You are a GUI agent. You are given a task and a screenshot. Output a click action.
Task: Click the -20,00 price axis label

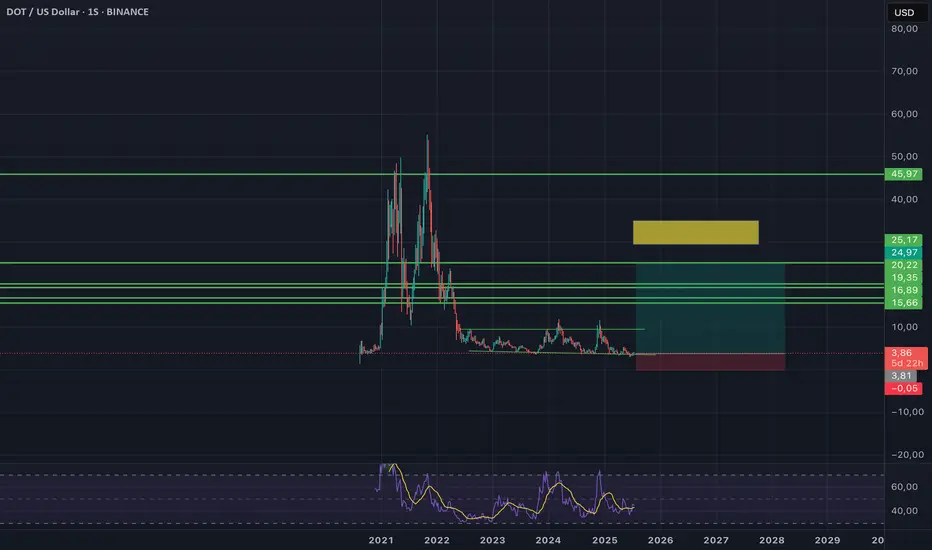(907, 455)
